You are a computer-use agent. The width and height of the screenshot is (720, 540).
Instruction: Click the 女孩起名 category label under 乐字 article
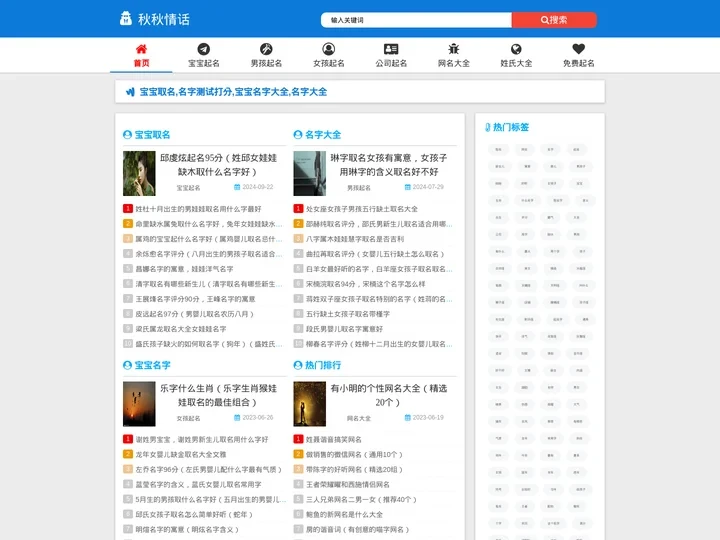click(x=188, y=418)
